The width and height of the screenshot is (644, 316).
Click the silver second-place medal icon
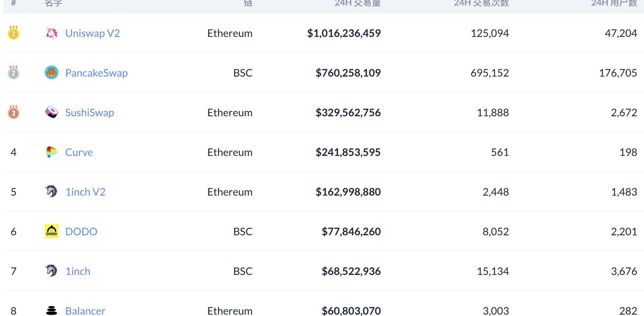[14, 72]
